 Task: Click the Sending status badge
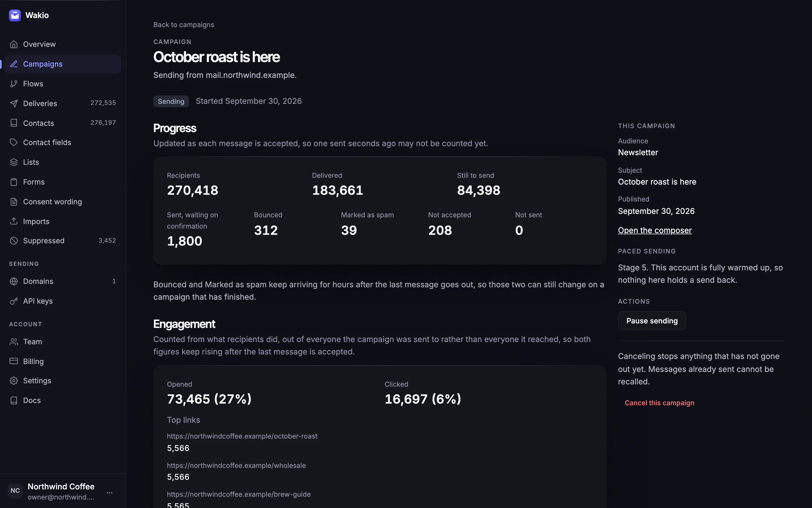(171, 102)
